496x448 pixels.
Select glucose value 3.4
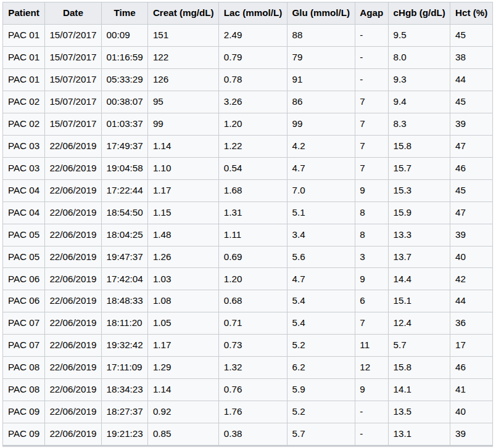click(321, 235)
